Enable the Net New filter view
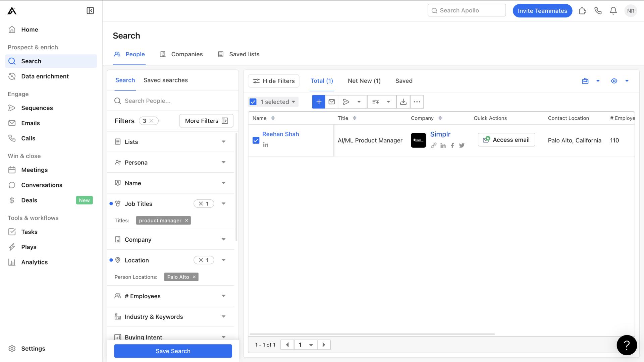Image resolution: width=644 pixels, height=362 pixels. [364, 81]
